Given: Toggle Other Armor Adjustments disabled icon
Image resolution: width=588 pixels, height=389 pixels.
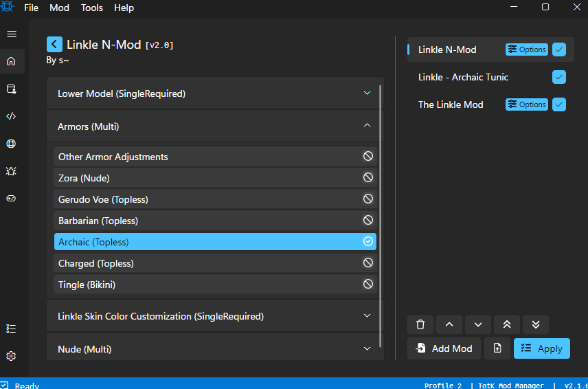Looking at the screenshot, I should point(368,156).
